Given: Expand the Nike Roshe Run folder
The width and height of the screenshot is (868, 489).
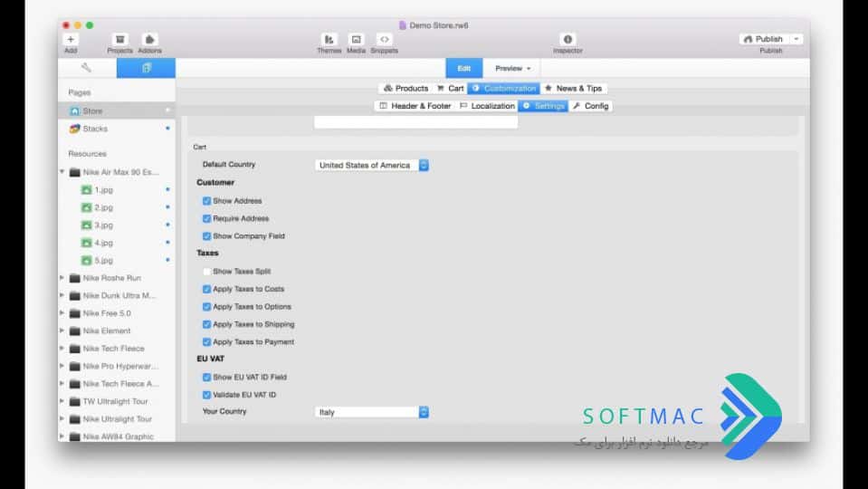Looking at the screenshot, I should pos(62,277).
